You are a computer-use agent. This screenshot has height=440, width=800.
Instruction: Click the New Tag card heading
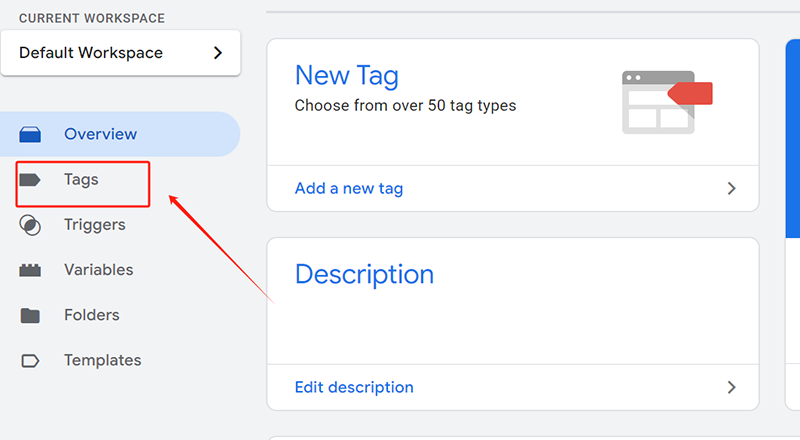coord(346,75)
